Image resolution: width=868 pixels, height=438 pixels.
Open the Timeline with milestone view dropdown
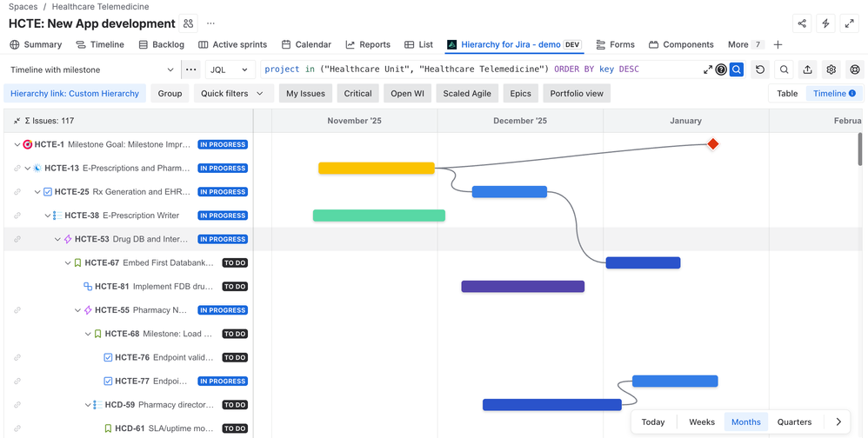tap(92, 70)
